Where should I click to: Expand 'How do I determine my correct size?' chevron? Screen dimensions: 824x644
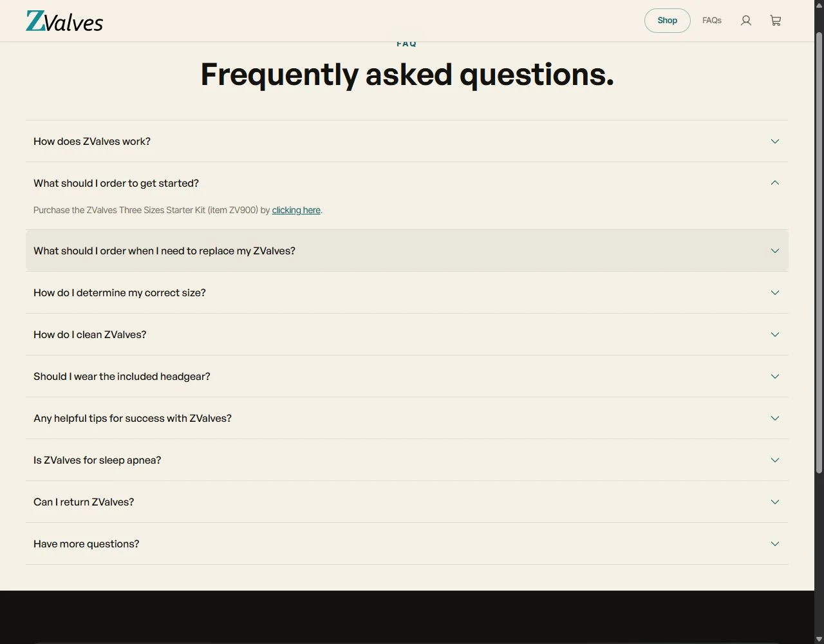(x=775, y=292)
